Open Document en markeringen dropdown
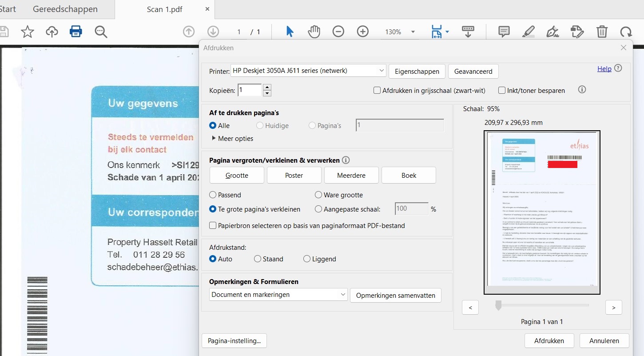Screen dimensions: 644x356 point(278,295)
